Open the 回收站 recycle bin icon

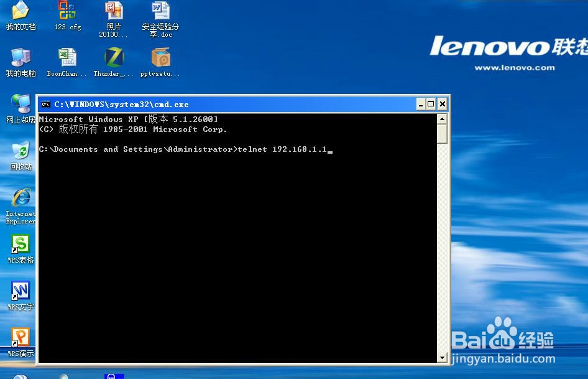[x=21, y=150]
